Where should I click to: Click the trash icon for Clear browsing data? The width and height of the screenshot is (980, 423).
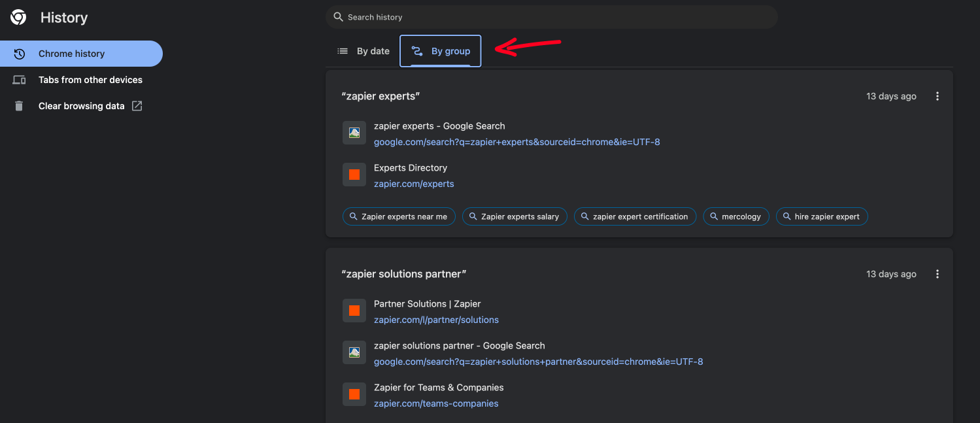point(19,106)
